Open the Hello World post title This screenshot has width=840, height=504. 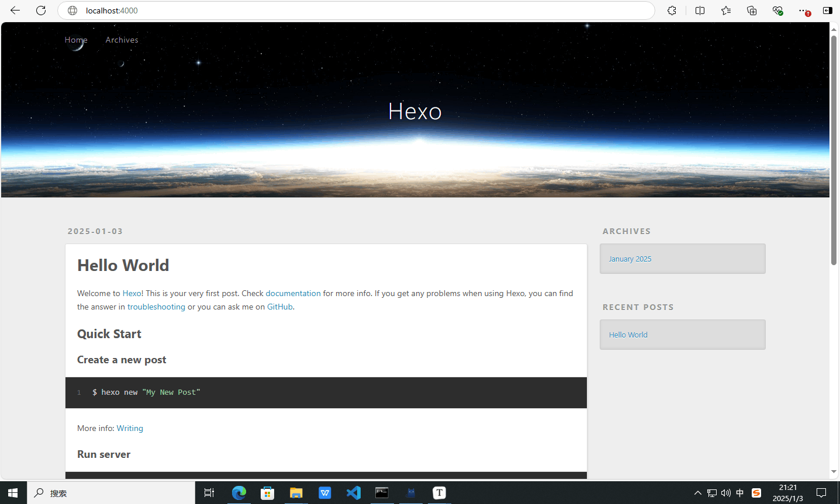click(123, 265)
